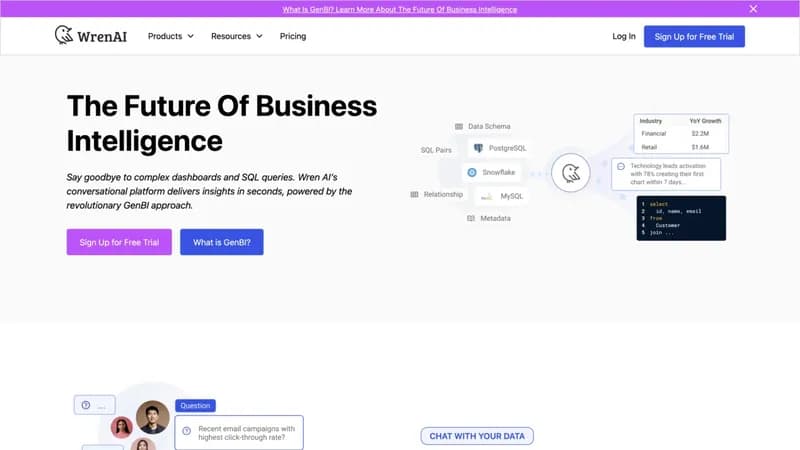800x450 pixels.
Task: Click the chat bubble icon in insight card
Action: point(621,166)
